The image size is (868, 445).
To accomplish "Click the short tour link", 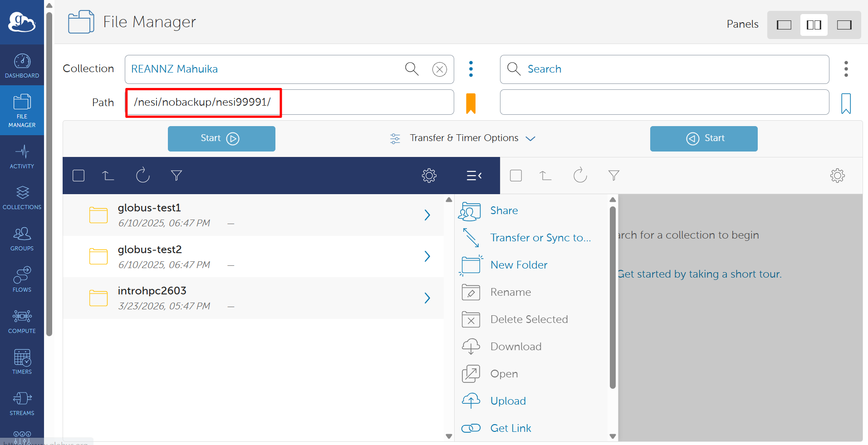I will point(700,274).
